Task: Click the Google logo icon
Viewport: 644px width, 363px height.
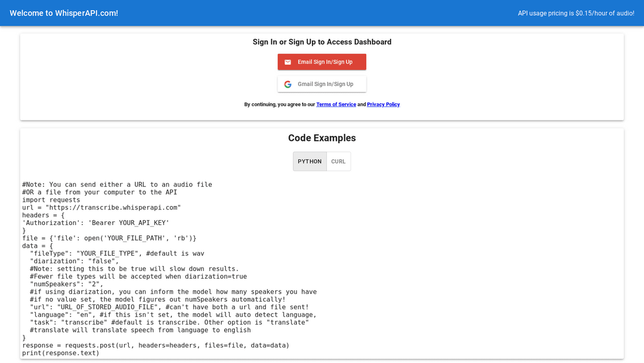Action: (x=287, y=84)
